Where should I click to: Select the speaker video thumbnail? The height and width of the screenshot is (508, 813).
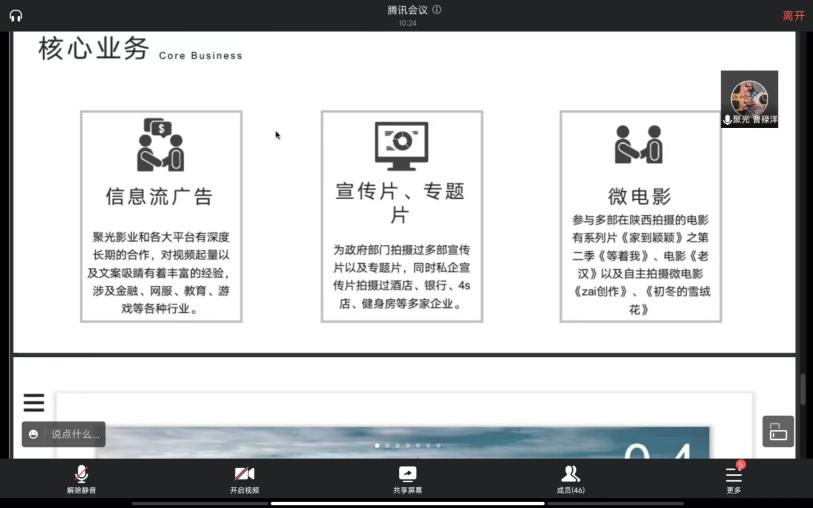point(749,98)
